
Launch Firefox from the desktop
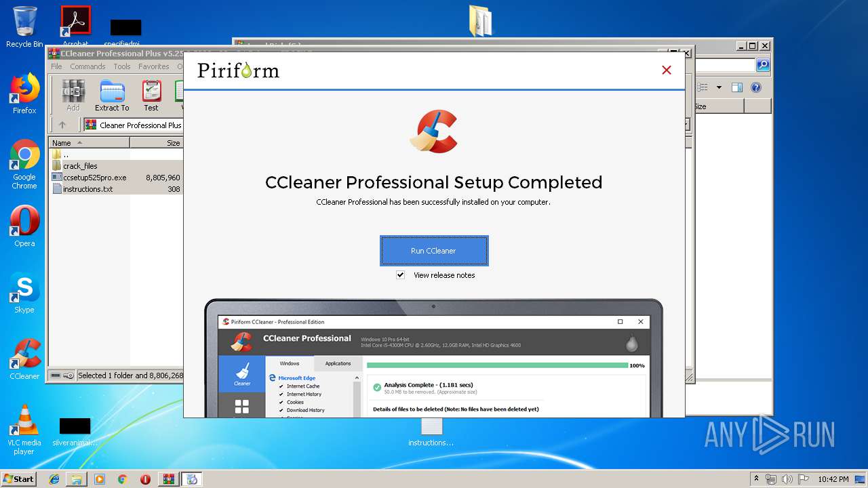24,94
